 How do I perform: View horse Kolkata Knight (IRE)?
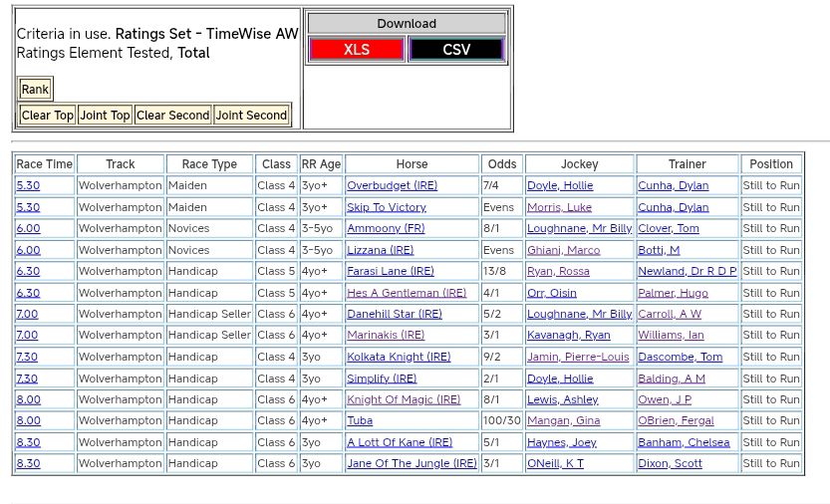pyautogui.click(x=398, y=357)
